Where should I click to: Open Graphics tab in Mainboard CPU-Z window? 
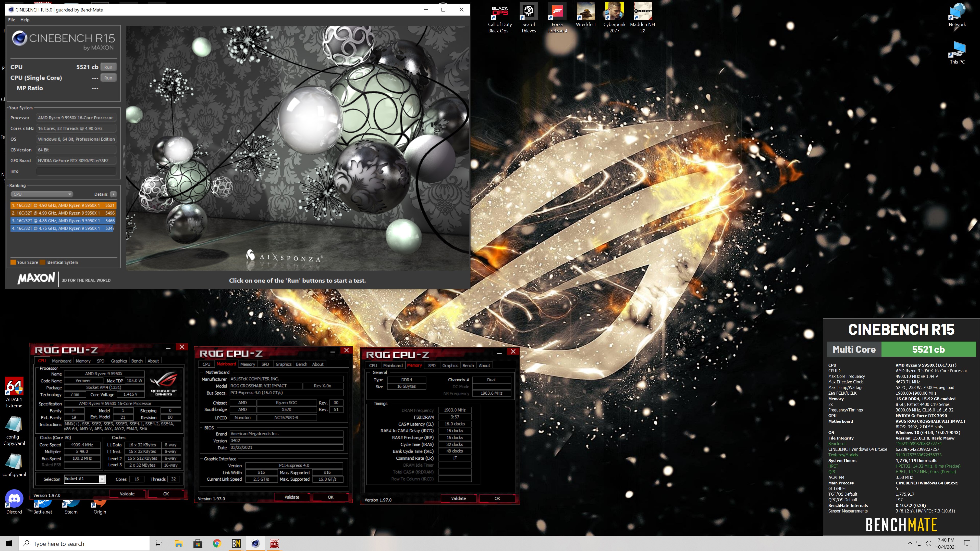tap(284, 364)
